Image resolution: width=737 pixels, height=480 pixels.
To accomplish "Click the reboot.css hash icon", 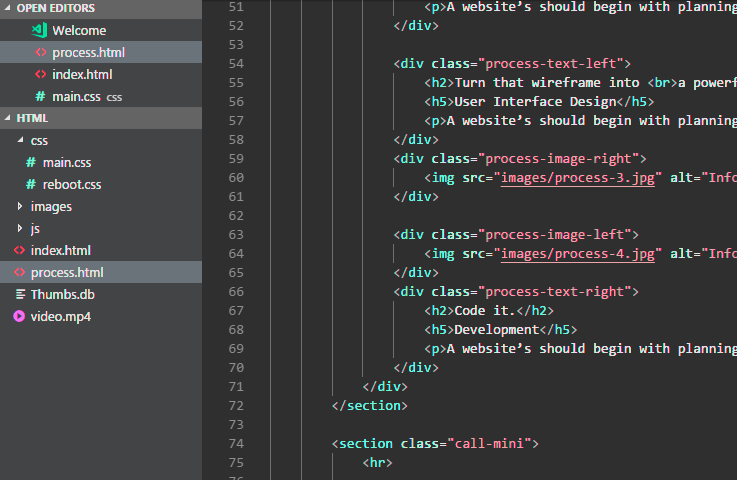I will (31, 184).
